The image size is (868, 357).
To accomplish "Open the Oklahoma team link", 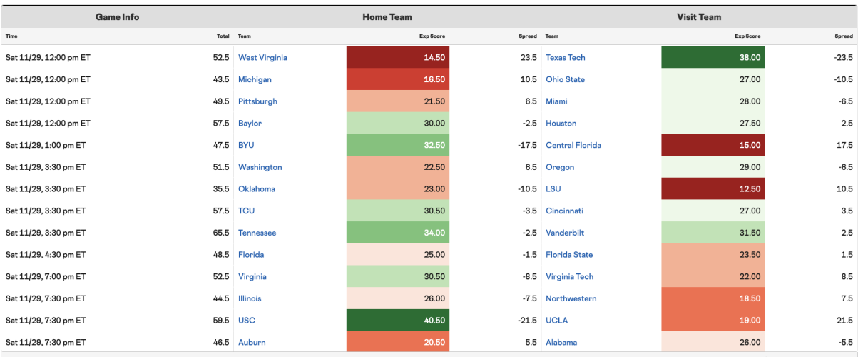I will (x=257, y=189).
